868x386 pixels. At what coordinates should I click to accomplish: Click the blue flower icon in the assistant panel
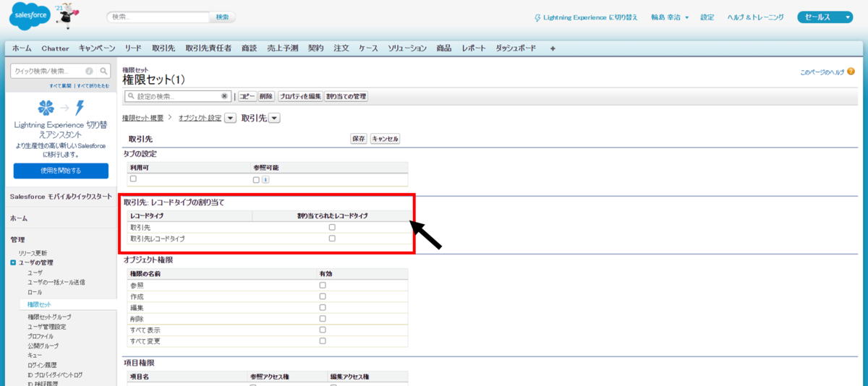click(46, 108)
